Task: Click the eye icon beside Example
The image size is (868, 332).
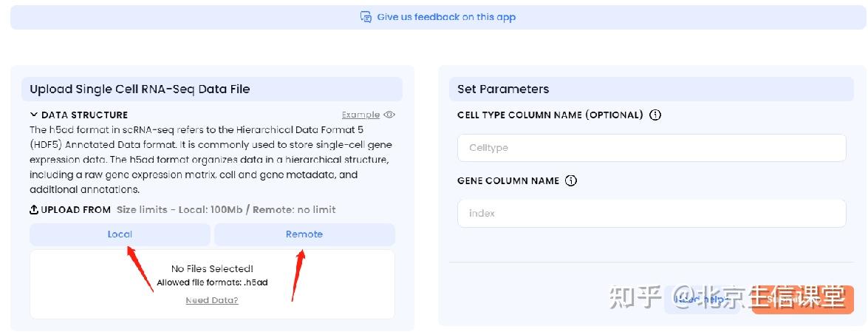Action: (389, 115)
